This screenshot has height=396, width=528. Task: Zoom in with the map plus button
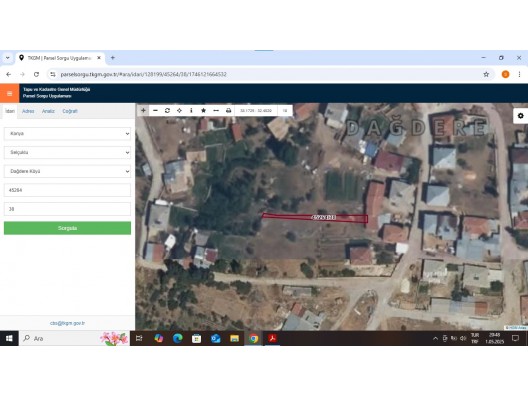(x=143, y=110)
